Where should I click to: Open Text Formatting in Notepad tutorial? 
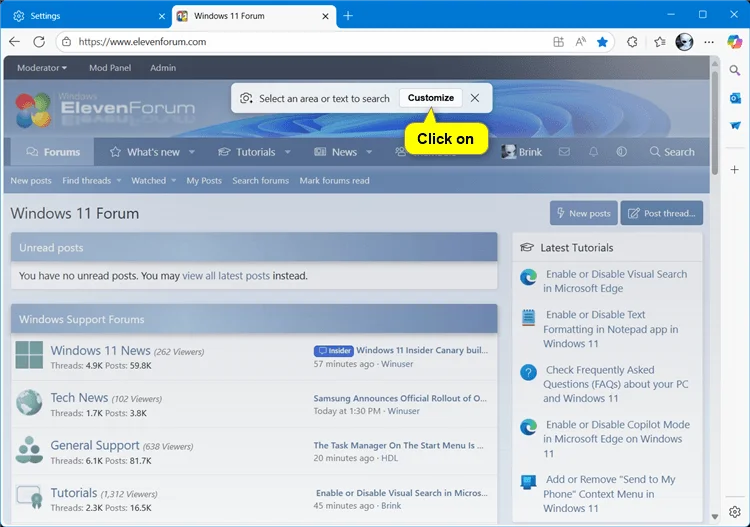coord(611,329)
